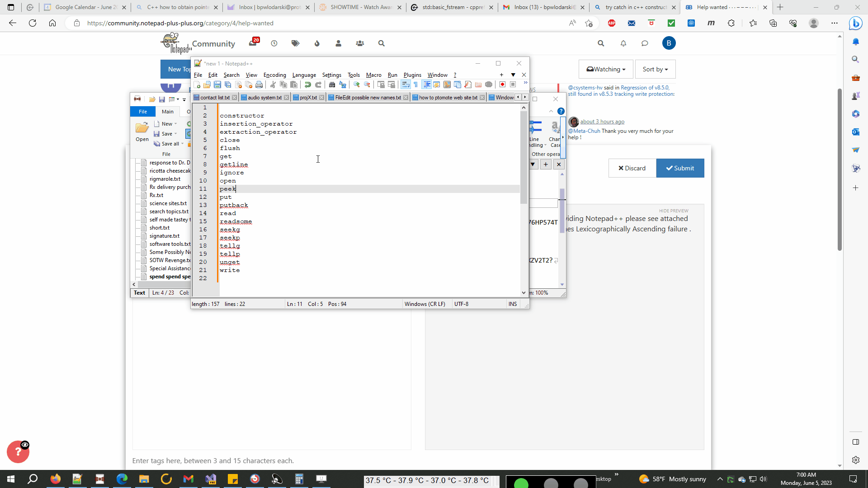Click the large Open folder button in ribbon
This screenshot has height=488, width=868.
point(142,132)
